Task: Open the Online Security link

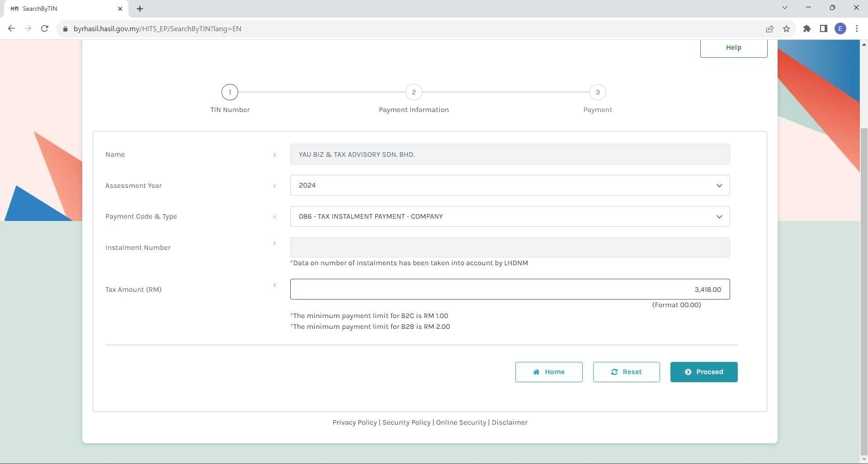Action: [x=461, y=422]
